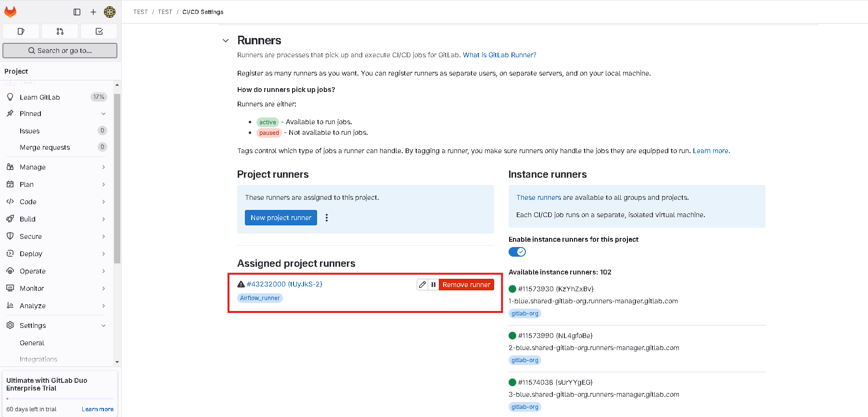868x417 pixels.
Task: Open the Issues sidebar item
Action: tap(56, 131)
